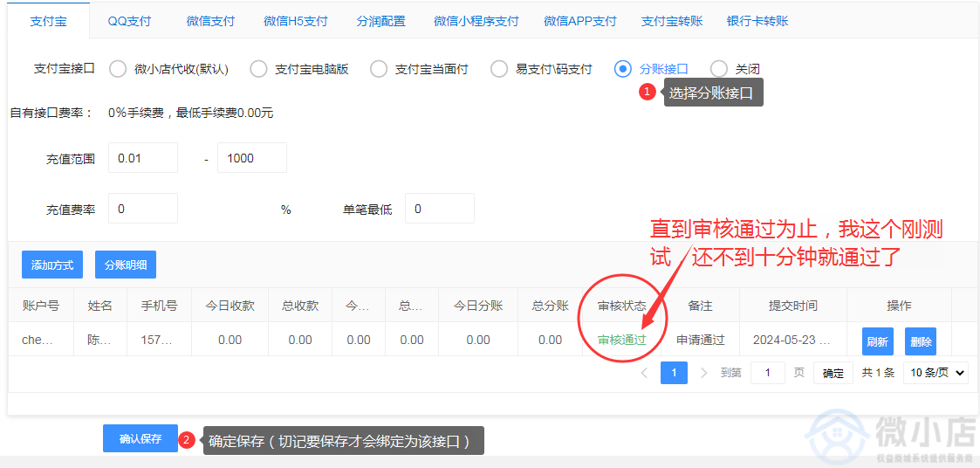Click the 充值费率 input field
Screen dimensions: 980x468
coord(143,209)
